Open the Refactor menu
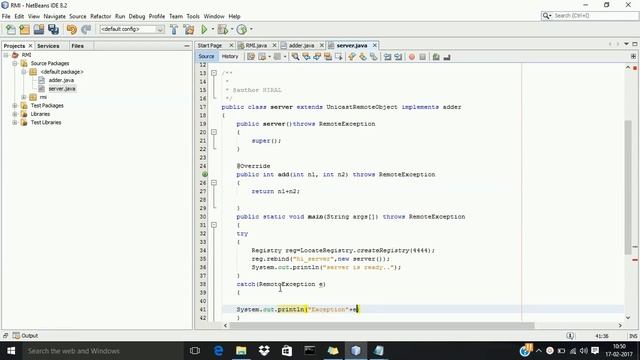 click(x=100, y=16)
